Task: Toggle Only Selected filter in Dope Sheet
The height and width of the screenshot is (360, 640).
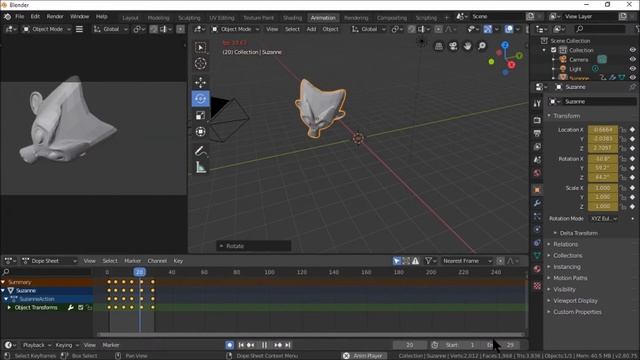Action: click(x=396, y=261)
